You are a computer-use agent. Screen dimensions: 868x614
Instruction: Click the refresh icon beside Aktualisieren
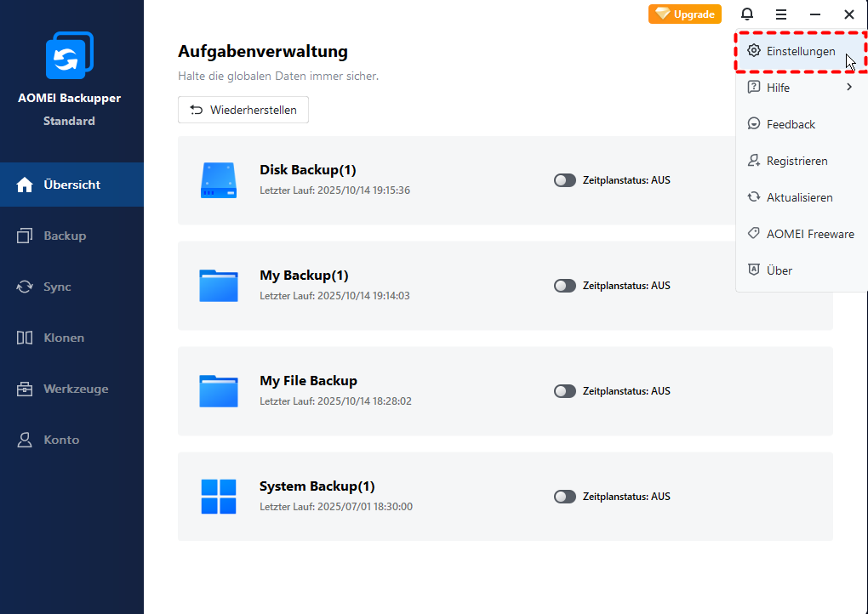coord(753,197)
